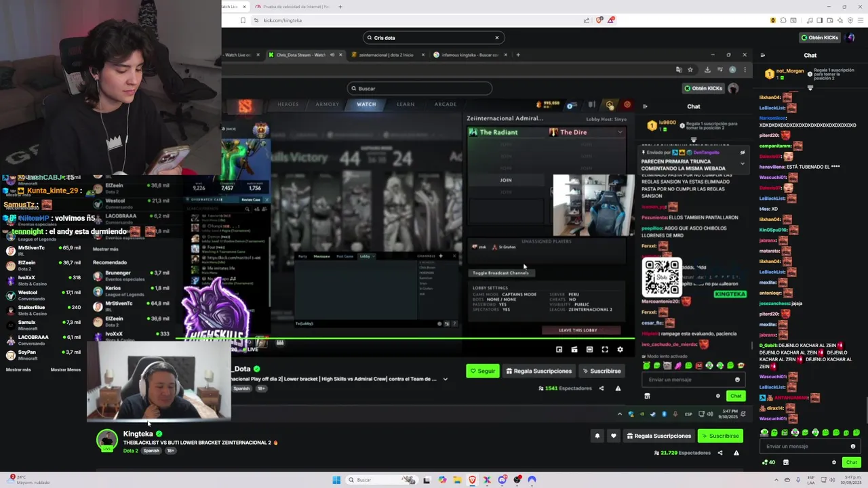
Task: Click Mostrar Menos in sidebar
Action: click(66, 370)
